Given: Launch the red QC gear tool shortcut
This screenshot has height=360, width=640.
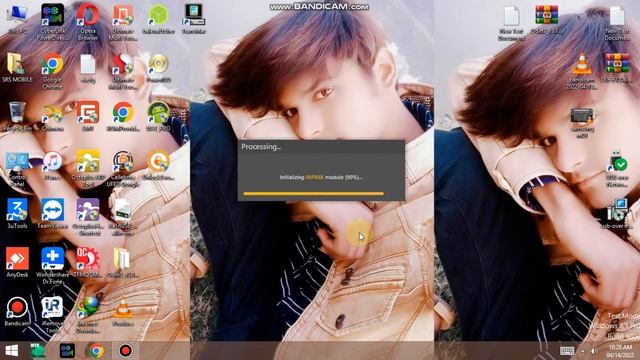Looking at the screenshot, I should click(x=88, y=262).
